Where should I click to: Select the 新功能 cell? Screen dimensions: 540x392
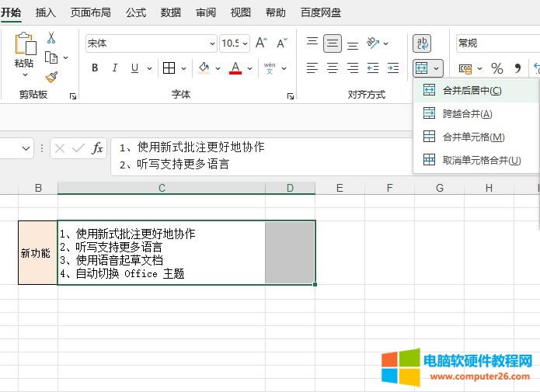pyautogui.click(x=37, y=253)
